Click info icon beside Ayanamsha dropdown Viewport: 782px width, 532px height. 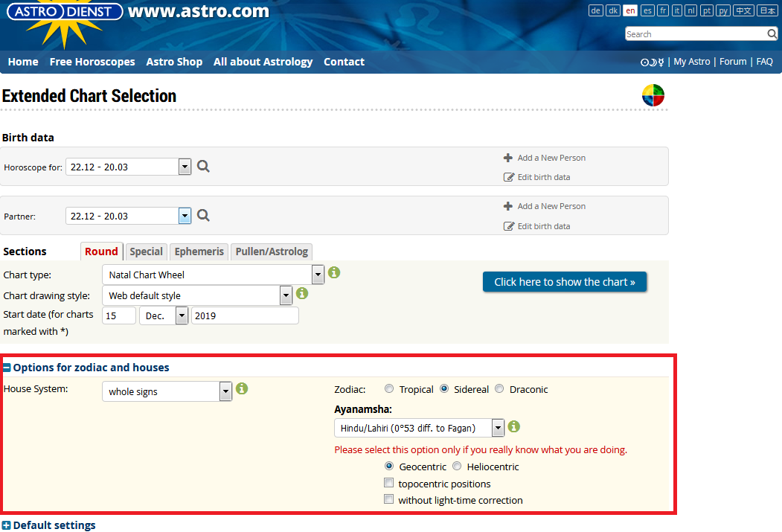click(x=513, y=427)
